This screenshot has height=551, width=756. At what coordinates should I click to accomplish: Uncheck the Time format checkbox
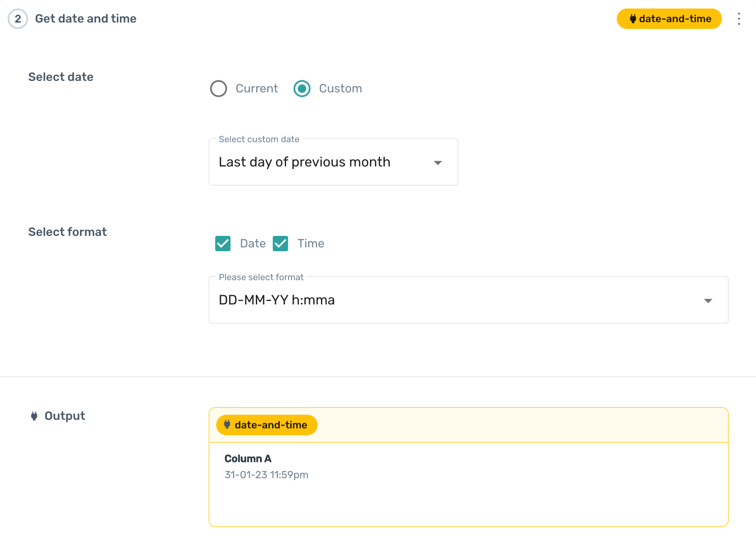click(x=281, y=244)
